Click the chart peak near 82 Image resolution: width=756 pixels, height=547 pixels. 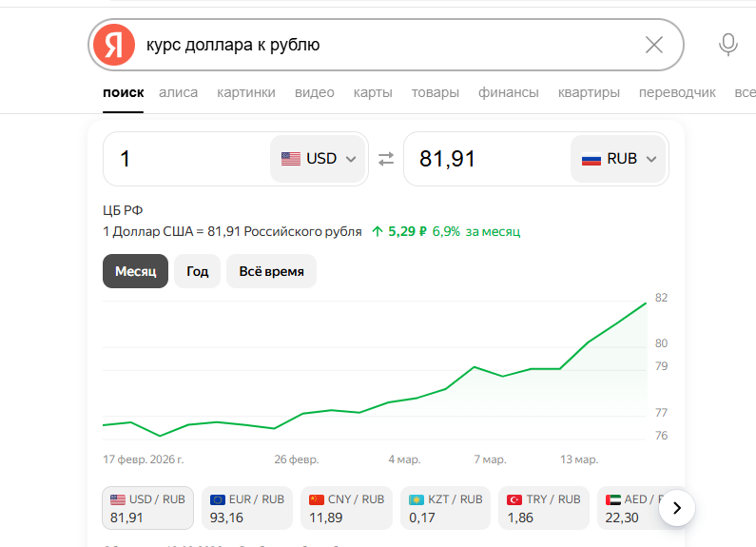pos(646,303)
